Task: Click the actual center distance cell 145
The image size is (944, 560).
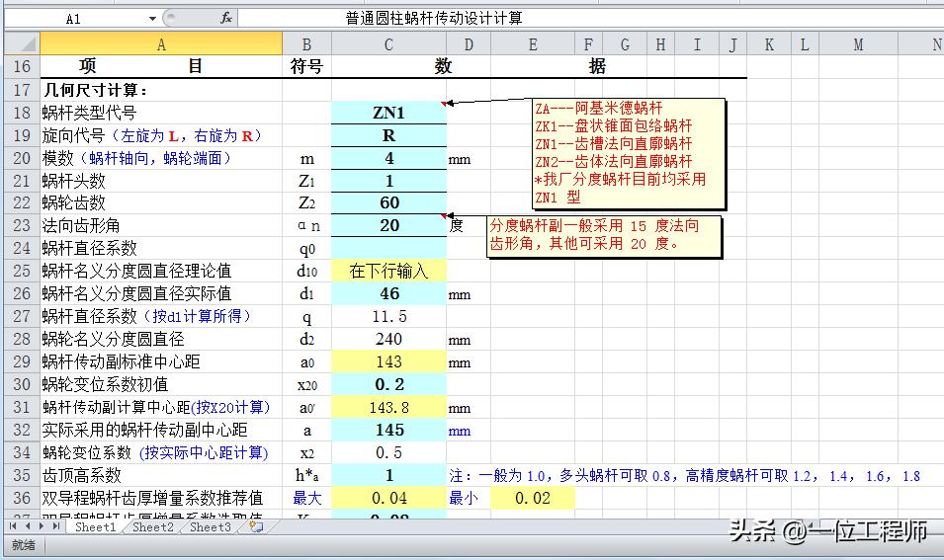Action: 388,430
